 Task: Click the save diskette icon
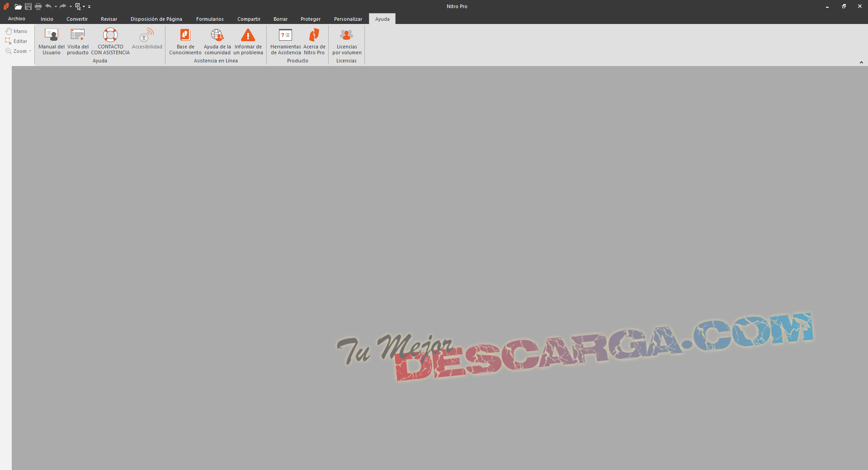coord(28,6)
